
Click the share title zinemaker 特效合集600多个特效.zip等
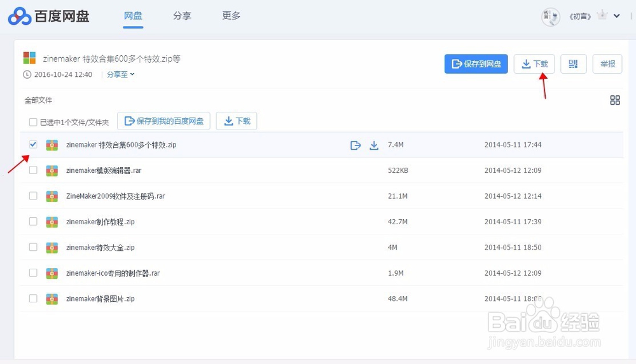(112, 59)
